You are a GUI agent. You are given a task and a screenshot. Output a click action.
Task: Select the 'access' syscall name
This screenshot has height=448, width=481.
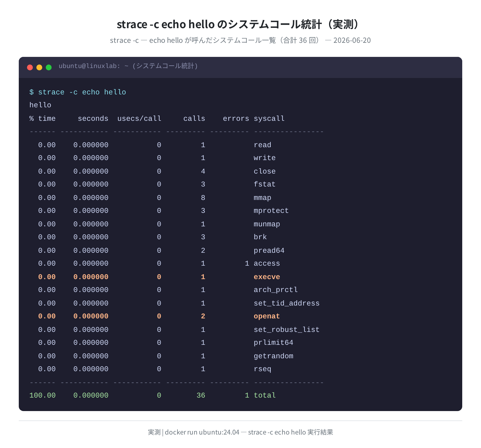point(267,263)
